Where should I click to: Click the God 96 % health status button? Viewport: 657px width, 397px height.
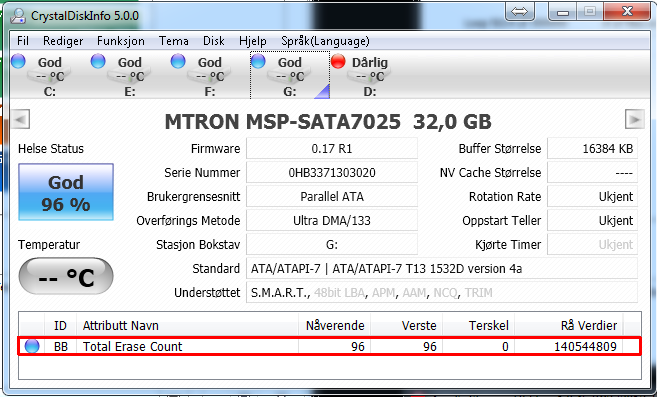tap(66, 192)
